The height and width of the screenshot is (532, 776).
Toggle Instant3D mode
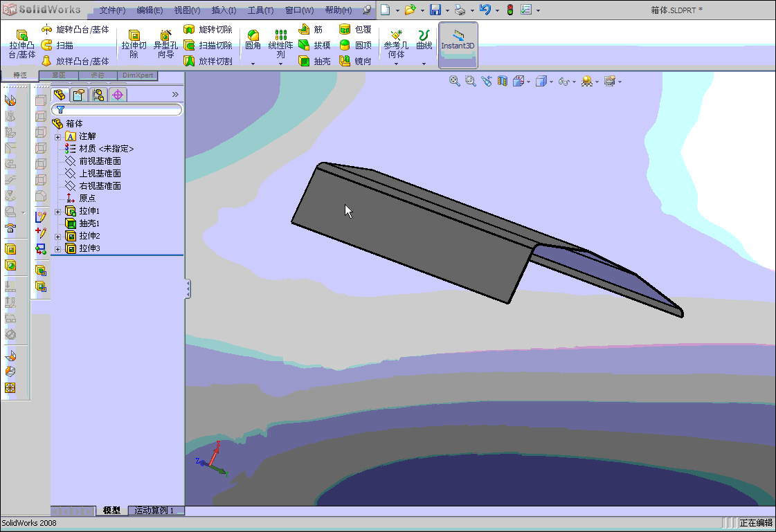point(458,44)
